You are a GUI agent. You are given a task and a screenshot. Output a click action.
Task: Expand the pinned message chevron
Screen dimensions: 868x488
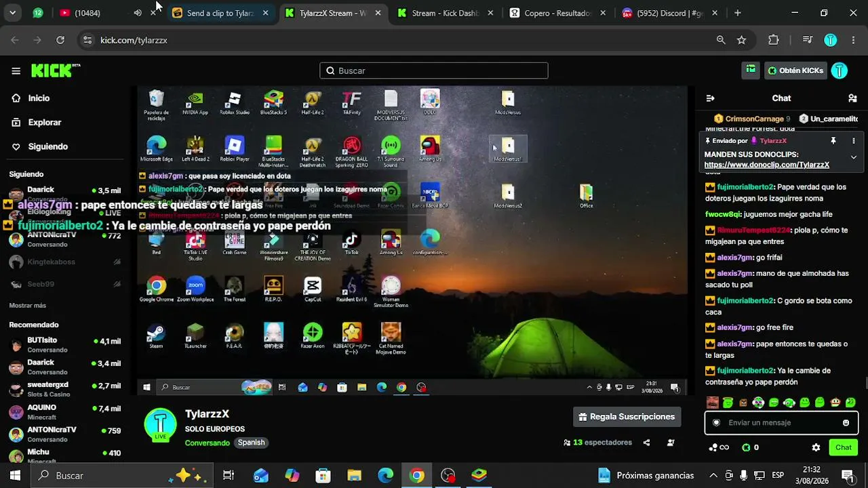854,157
